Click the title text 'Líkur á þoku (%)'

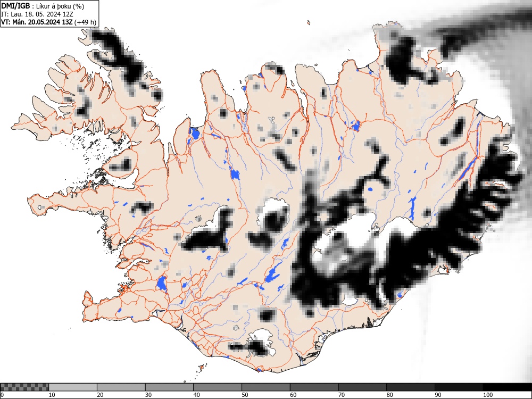point(60,6)
